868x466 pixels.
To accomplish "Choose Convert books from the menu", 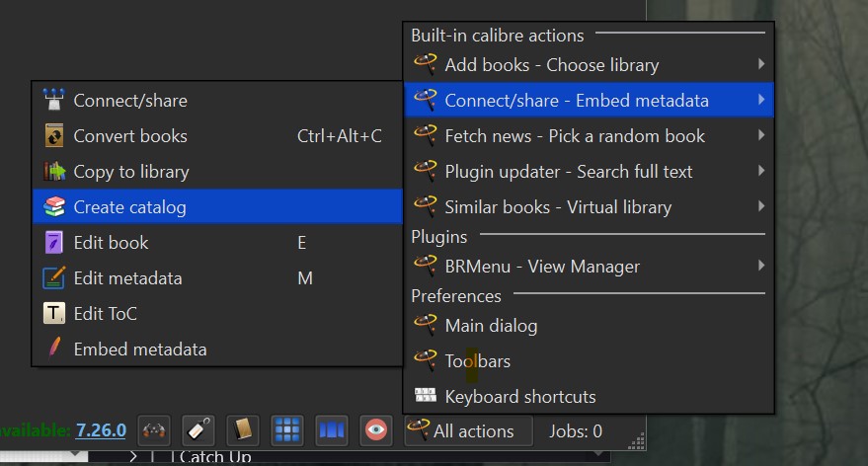I will click(x=129, y=136).
